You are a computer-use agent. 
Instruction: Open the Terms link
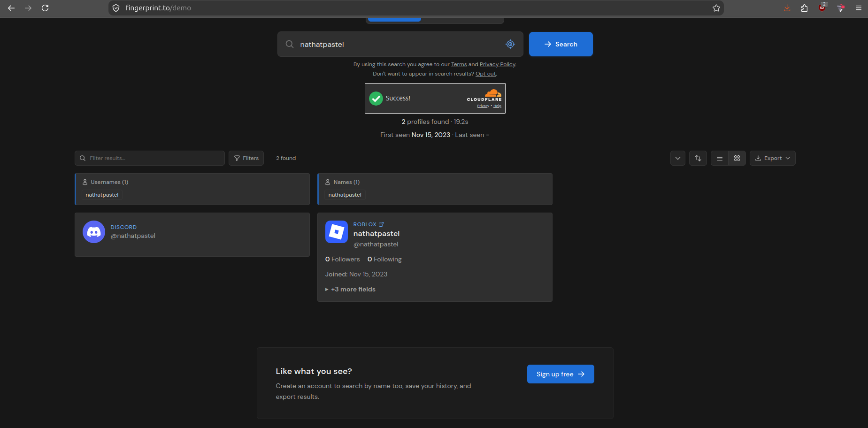point(459,64)
